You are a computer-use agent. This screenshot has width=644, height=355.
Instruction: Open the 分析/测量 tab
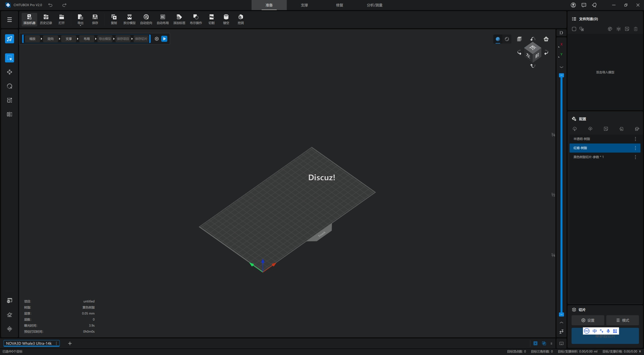click(x=374, y=5)
